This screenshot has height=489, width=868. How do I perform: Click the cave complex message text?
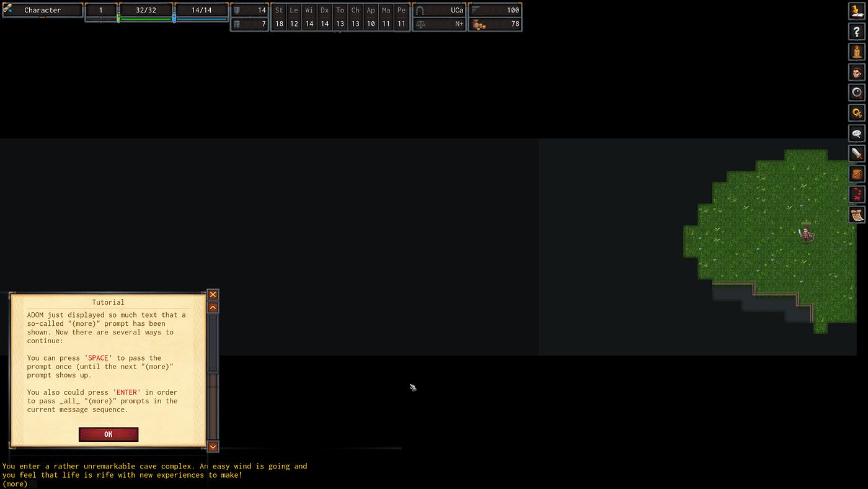pos(154,470)
